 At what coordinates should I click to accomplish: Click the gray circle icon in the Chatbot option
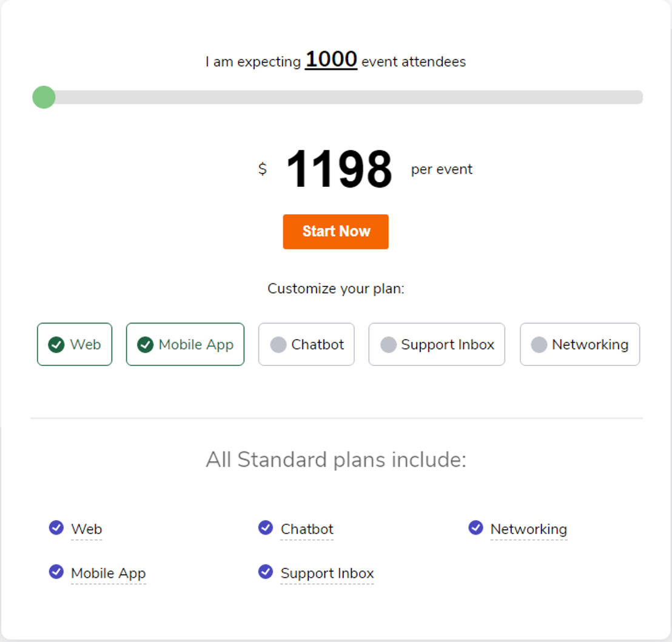click(x=278, y=345)
